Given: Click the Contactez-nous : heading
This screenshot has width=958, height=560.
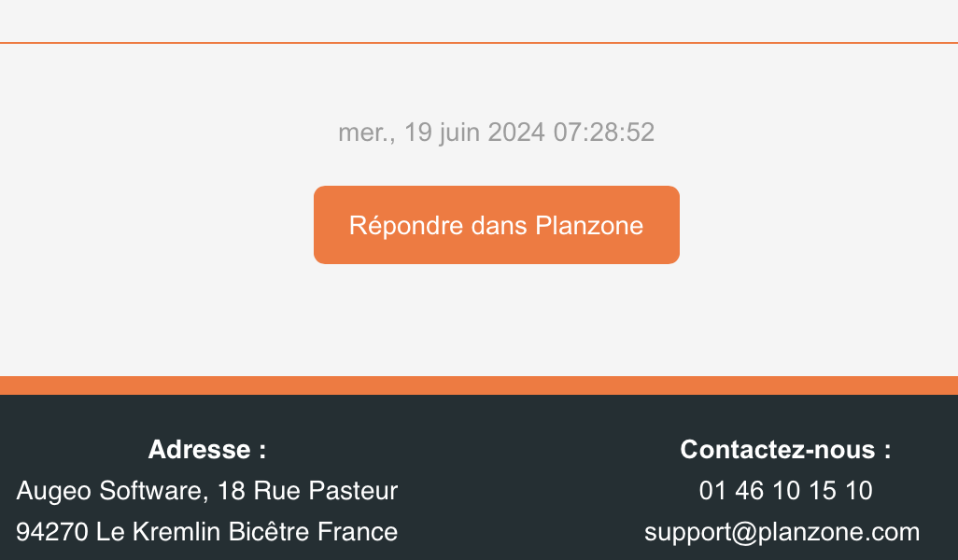Looking at the screenshot, I should [785, 450].
